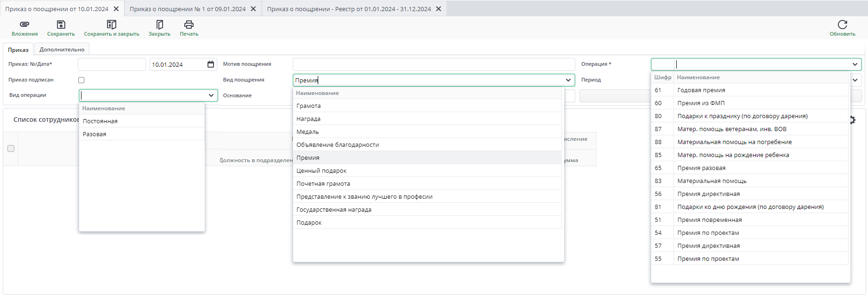Image resolution: width=868 pixels, height=296 pixels.
Task: Collapse the Вид поощрения dropdown arrow
Action: (x=568, y=80)
